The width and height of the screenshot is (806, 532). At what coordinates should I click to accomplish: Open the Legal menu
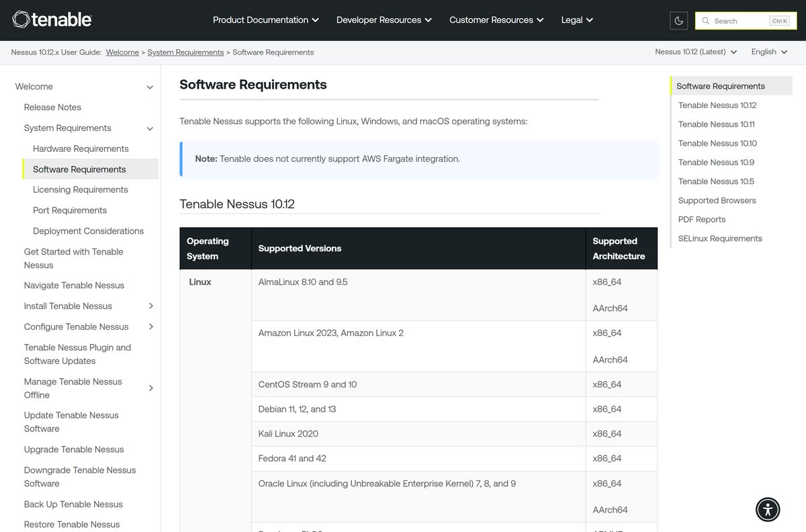click(x=577, y=20)
